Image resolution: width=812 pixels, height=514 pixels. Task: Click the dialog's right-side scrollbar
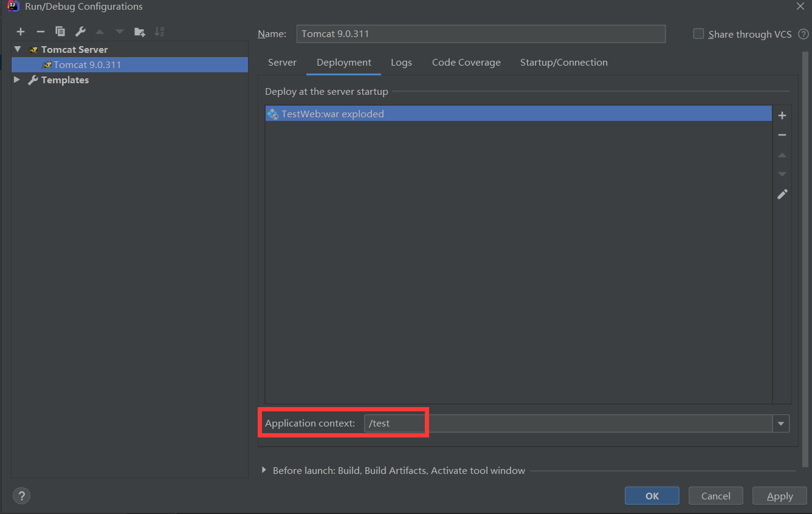[806, 259]
